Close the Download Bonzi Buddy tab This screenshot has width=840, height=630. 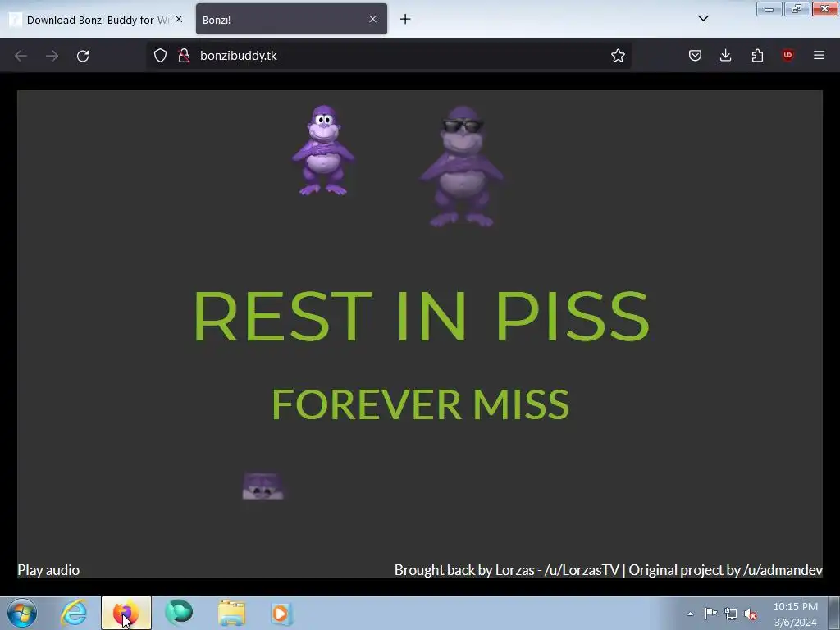(x=179, y=20)
